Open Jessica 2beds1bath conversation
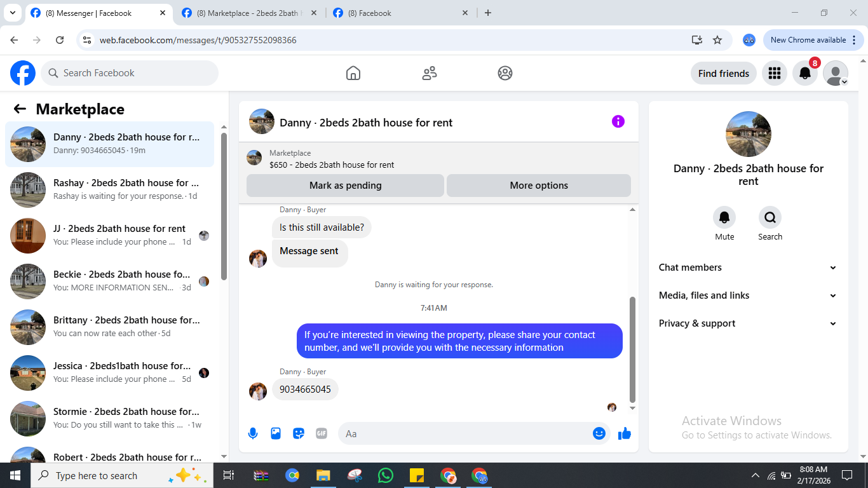 coord(110,373)
